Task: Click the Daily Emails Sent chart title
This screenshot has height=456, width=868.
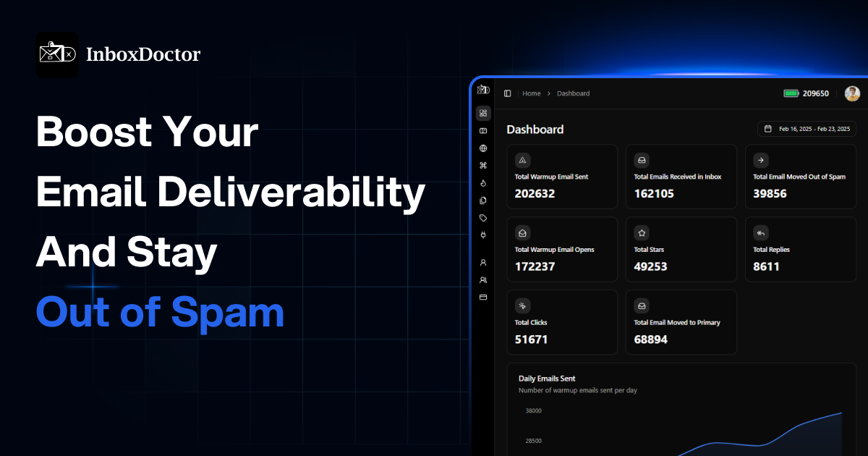Action: (547, 379)
